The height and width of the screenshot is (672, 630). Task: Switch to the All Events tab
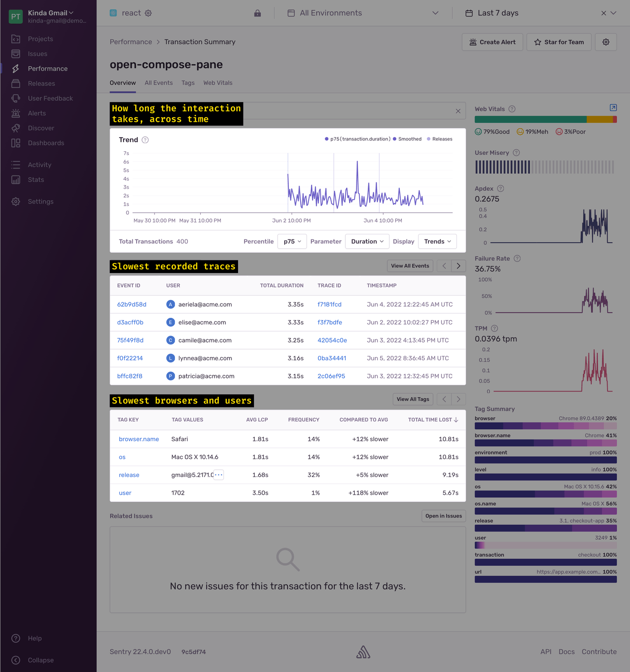[159, 83]
